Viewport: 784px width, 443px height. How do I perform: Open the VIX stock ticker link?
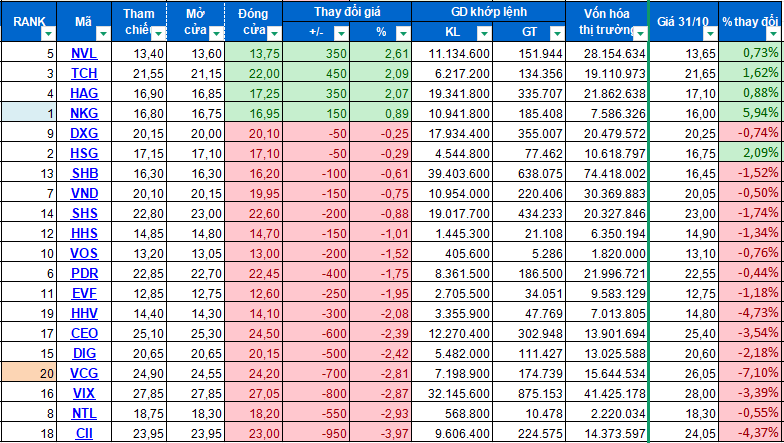[84, 394]
